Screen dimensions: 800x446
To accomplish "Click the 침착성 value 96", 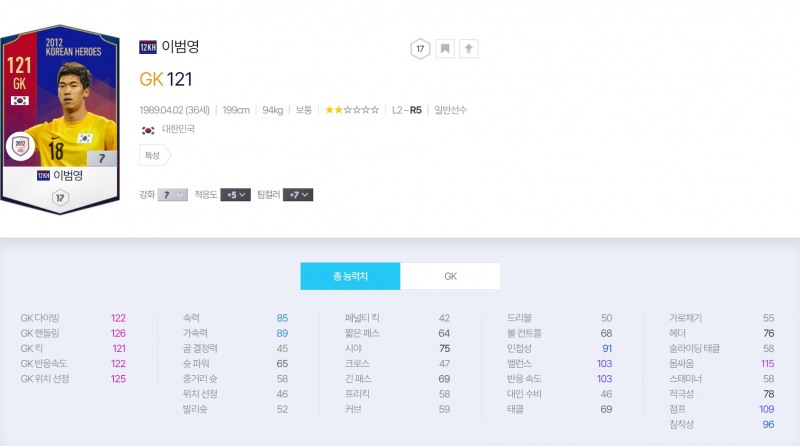I will pos(768,424).
